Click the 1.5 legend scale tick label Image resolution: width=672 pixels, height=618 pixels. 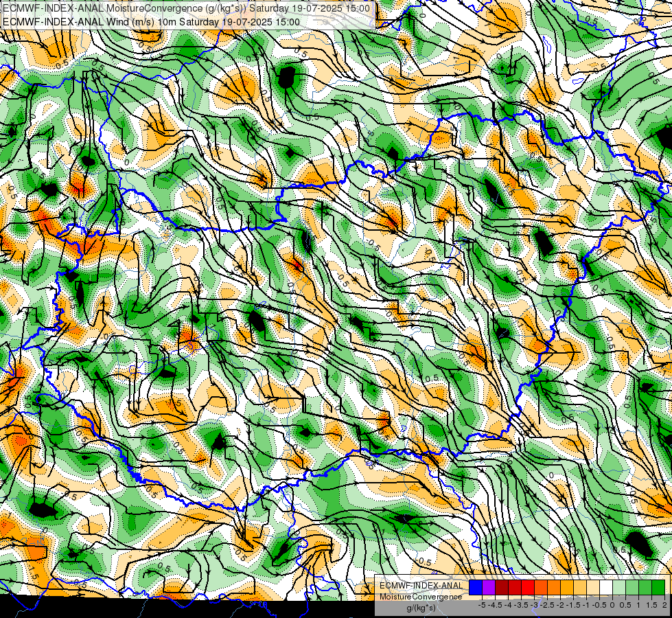tap(651, 605)
